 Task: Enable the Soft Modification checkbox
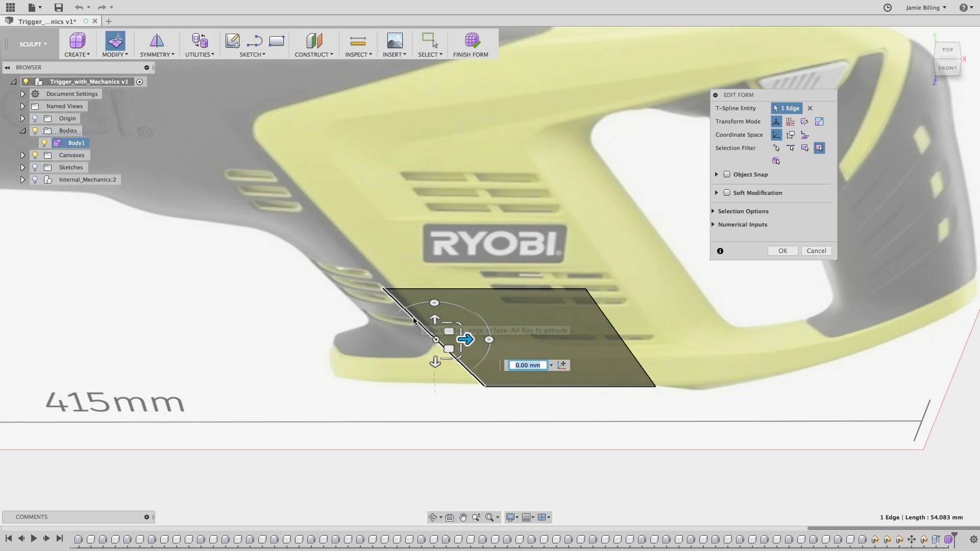tap(727, 192)
